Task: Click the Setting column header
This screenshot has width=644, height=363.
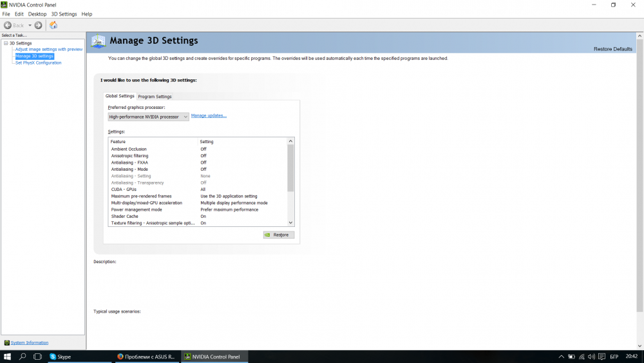Action: 243,141
